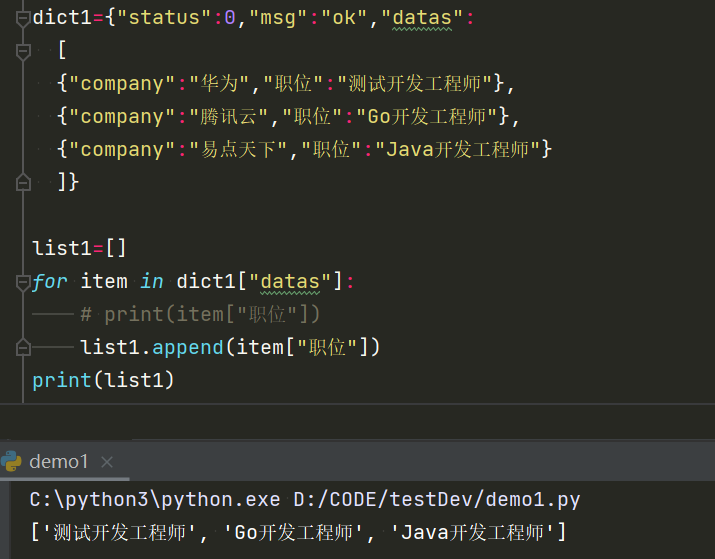Click the append method call

[187, 347]
